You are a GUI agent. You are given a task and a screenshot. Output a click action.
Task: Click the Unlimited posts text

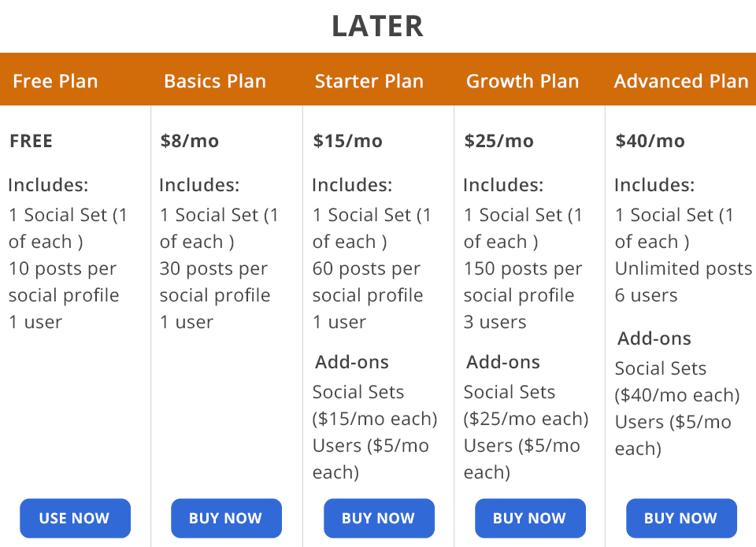point(683,269)
